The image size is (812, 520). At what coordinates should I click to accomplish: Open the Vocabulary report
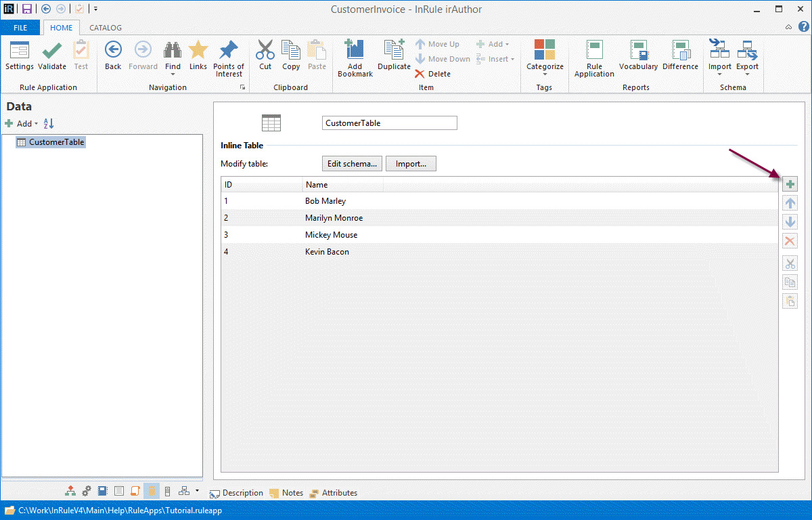click(638, 56)
